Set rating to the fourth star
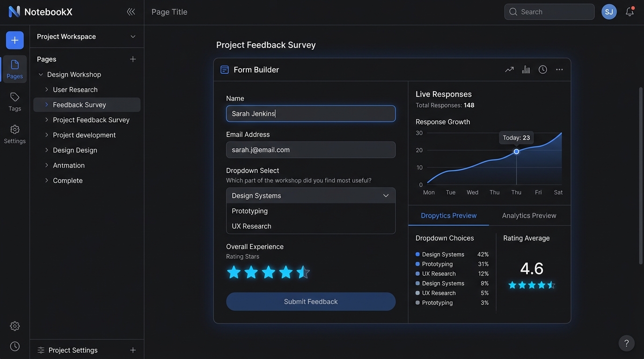Screen dimensions: 644x359 [x=285, y=272]
